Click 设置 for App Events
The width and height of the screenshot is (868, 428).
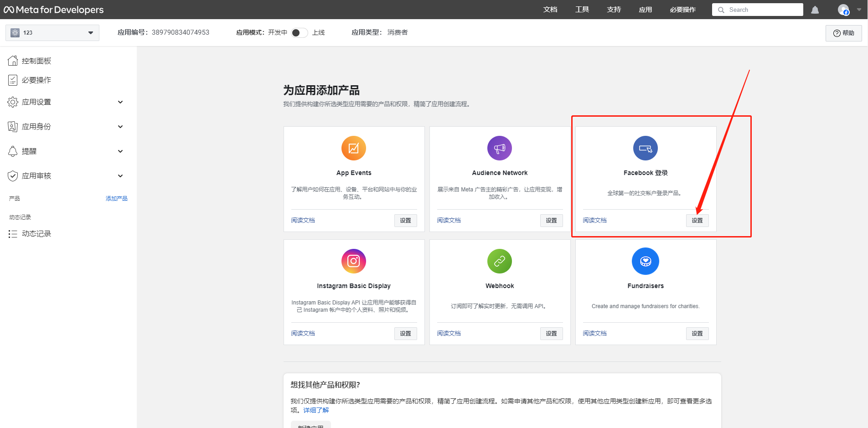pyautogui.click(x=406, y=221)
